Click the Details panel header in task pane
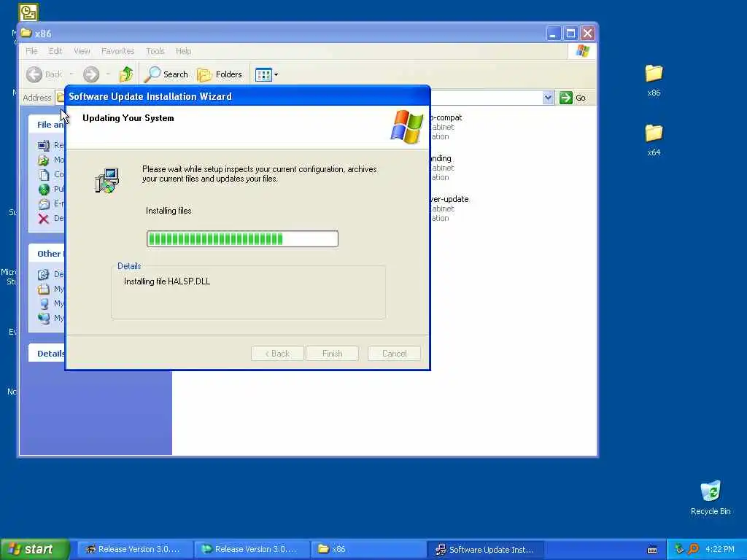The image size is (747, 560). pos(47,354)
